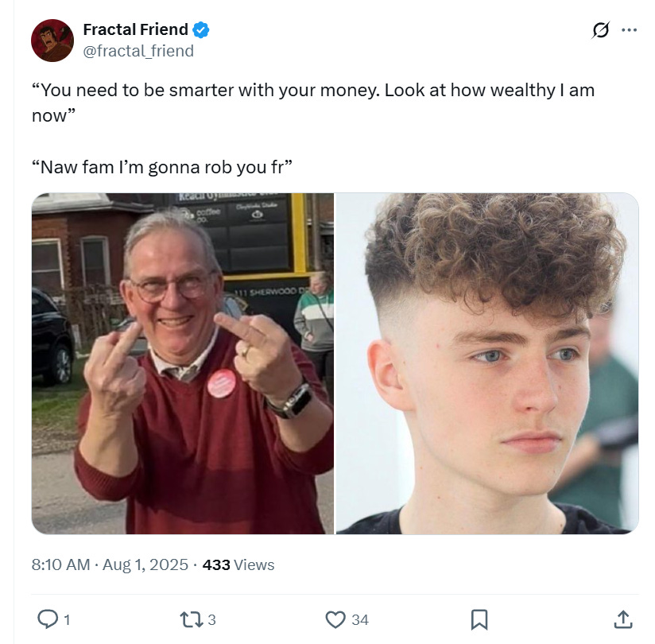This screenshot has width=655, height=644.
Task: Like the post with the heart icon
Action: pyautogui.click(x=335, y=619)
